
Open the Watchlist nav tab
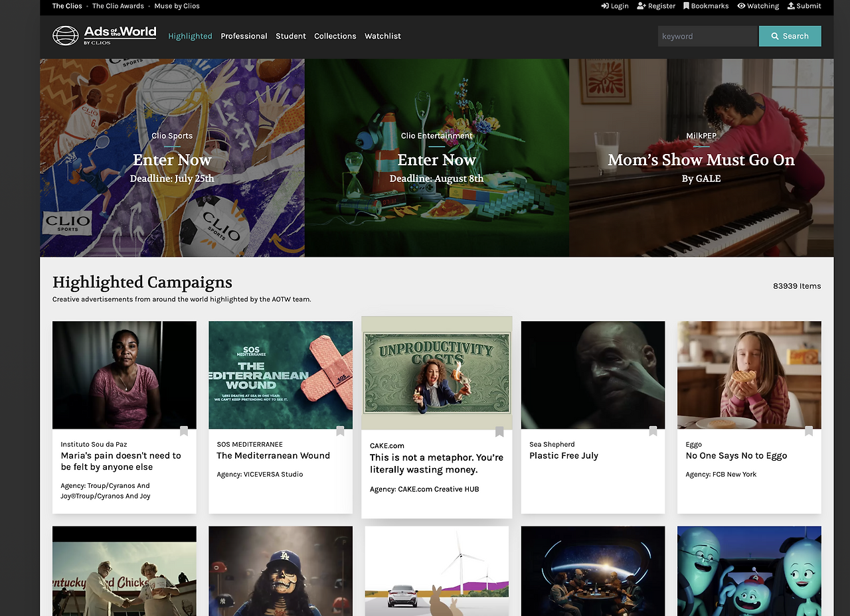coord(382,36)
